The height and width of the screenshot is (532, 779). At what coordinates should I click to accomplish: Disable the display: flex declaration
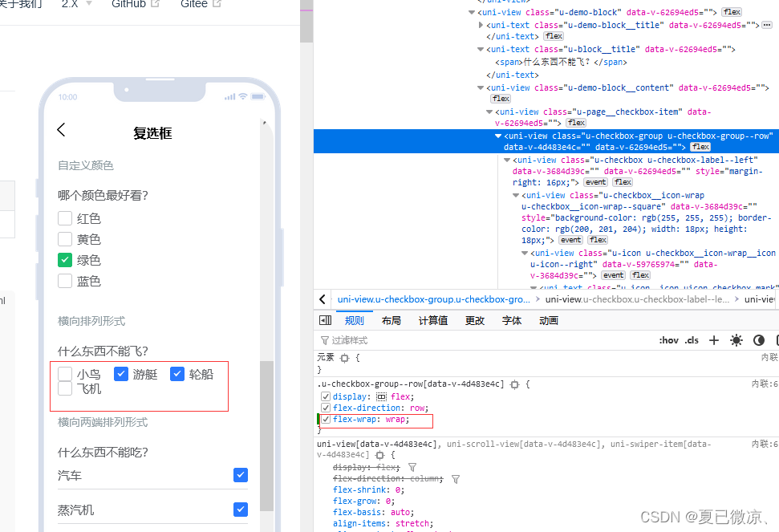pos(326,396)
